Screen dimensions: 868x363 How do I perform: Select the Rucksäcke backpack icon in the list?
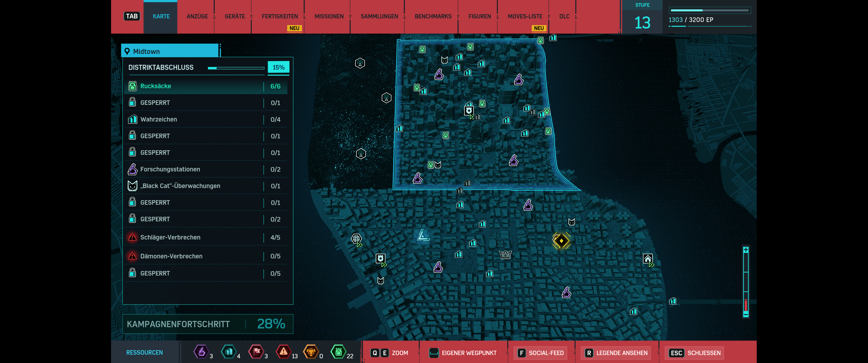click(132, 86)
